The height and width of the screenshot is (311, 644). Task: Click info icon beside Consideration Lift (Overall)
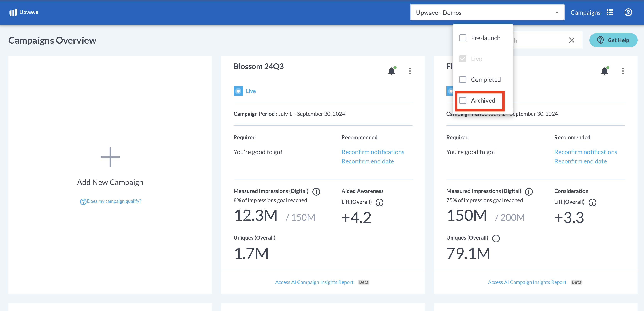(592, 203)
